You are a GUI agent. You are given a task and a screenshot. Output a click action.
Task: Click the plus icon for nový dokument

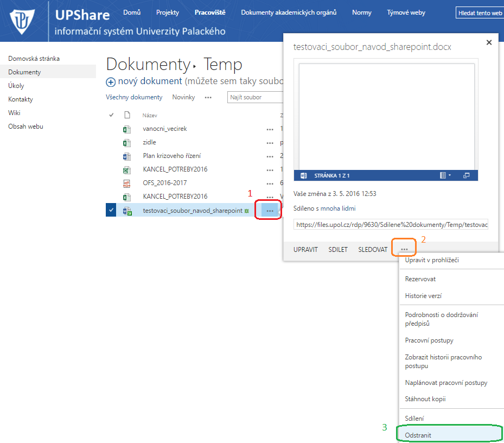click(111, 82)
